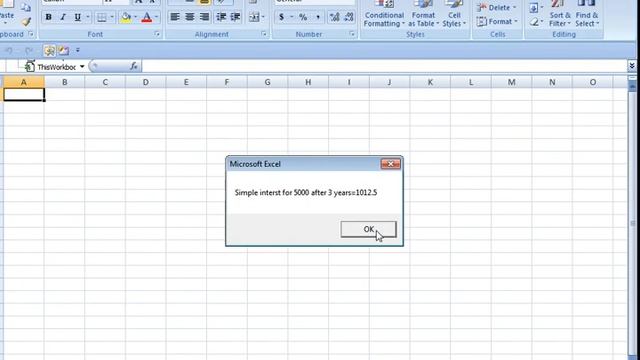This screenshot has height=360, width=640.
Task: Open Merge and Center dropdown arrow
Action: coord(263,17)
